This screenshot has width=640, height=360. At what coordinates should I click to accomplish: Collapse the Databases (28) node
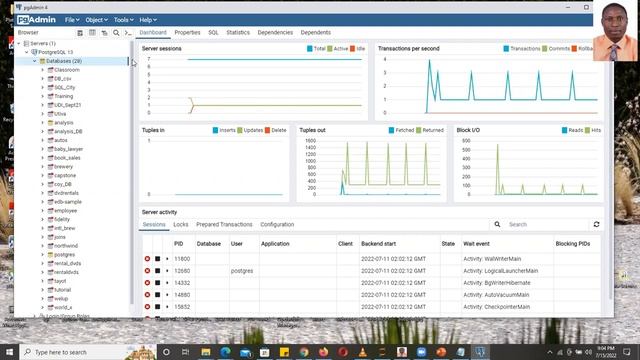point(35,61)
